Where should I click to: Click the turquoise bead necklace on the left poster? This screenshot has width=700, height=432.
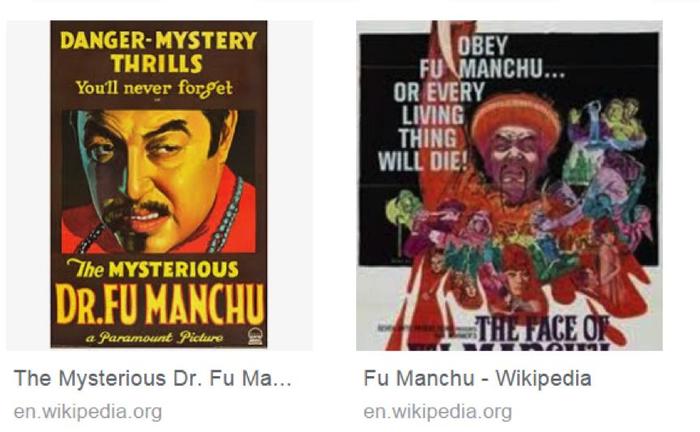coord(227,216)
